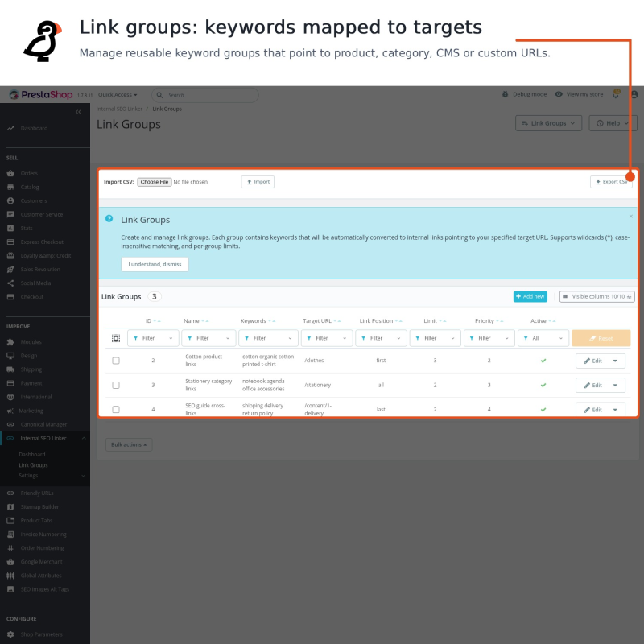644x644 pixels.
Task: Sort by the Priority column header
Action: [x=485, y=320]
